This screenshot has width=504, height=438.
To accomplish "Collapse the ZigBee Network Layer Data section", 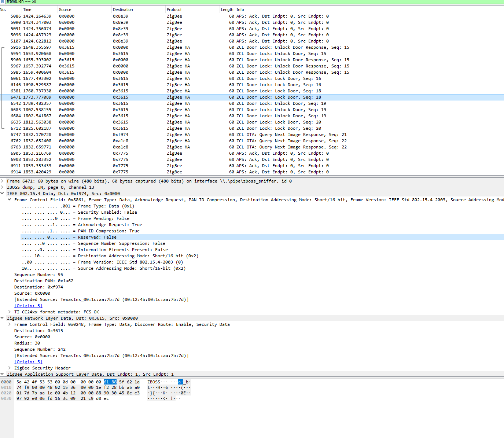I will click(3, 318).
